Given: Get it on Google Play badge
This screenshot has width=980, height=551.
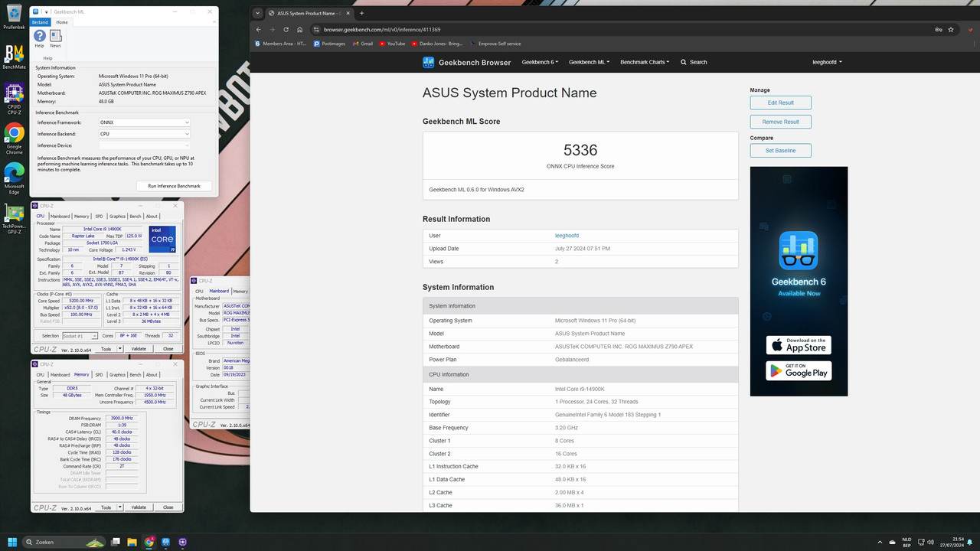Looking at the screenshot, I should click(799, 371).
